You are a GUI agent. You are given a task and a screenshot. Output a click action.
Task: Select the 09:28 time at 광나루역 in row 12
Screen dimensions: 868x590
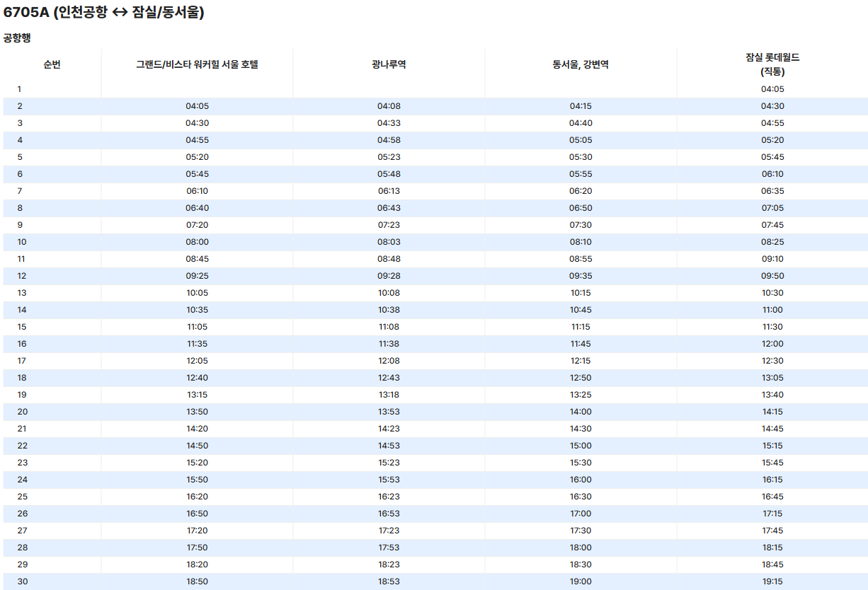tap(389, 276)
